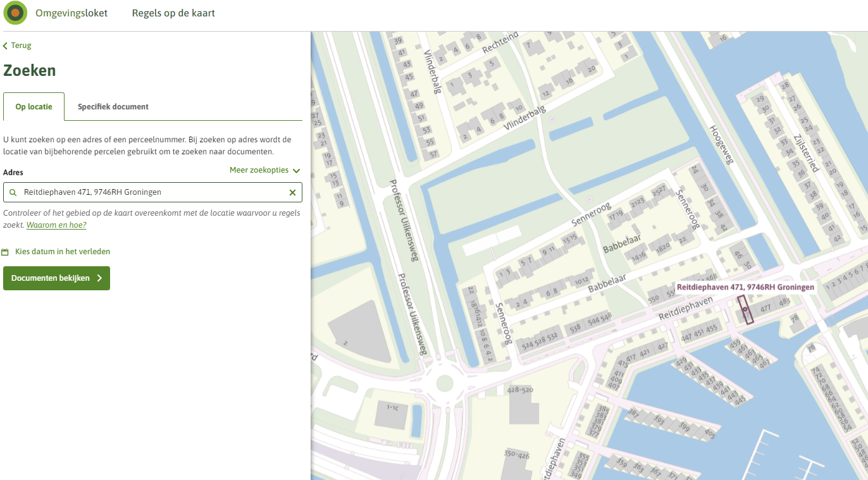Clear the address with the X icon
The height and width of the screenshot is (480, 868).
292,192
